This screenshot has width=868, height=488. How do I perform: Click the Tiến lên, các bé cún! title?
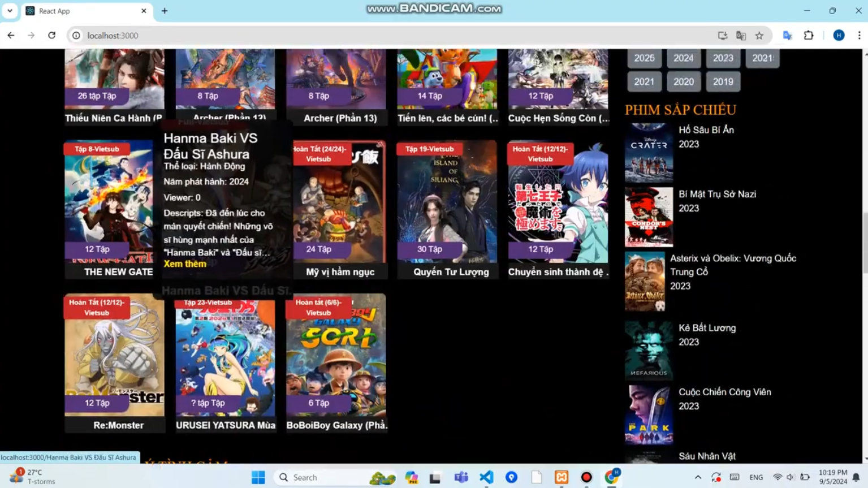tap(447, 118)
